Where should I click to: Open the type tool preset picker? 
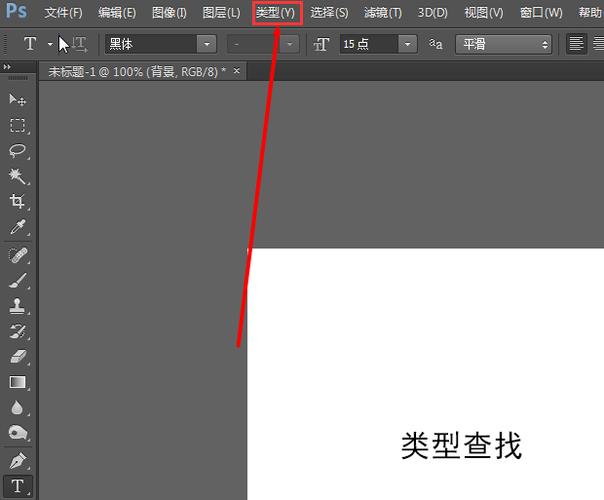(x=50, y=44)
